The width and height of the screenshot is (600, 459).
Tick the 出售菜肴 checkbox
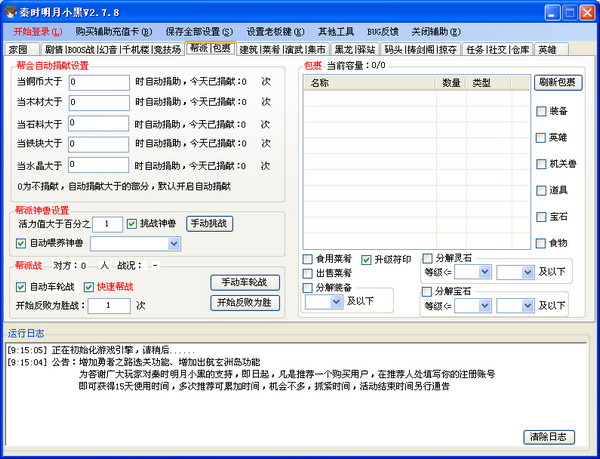pyautogui.click(x=307, y=273)
